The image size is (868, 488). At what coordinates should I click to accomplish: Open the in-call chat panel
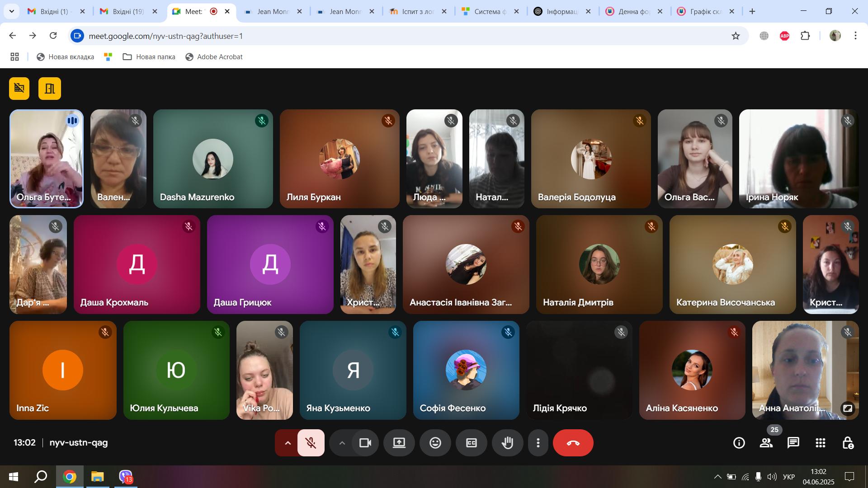(x=793, y=443)
